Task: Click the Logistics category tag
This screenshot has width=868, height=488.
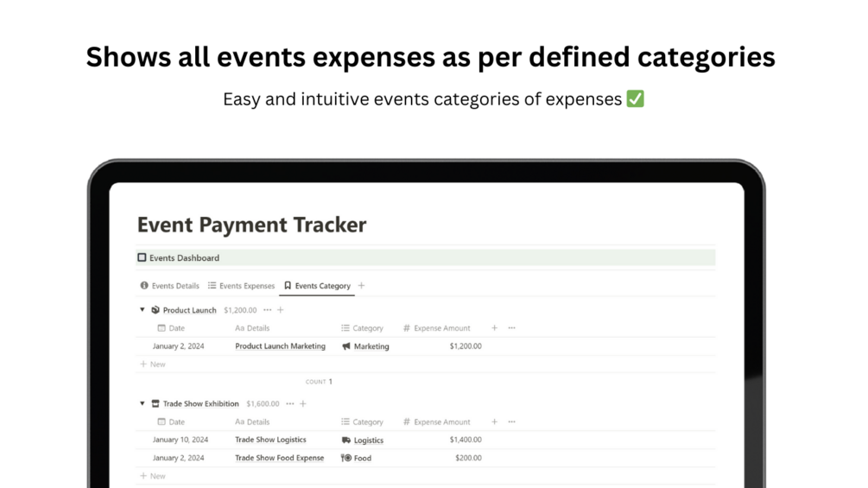Action: (x=369, y=440)
